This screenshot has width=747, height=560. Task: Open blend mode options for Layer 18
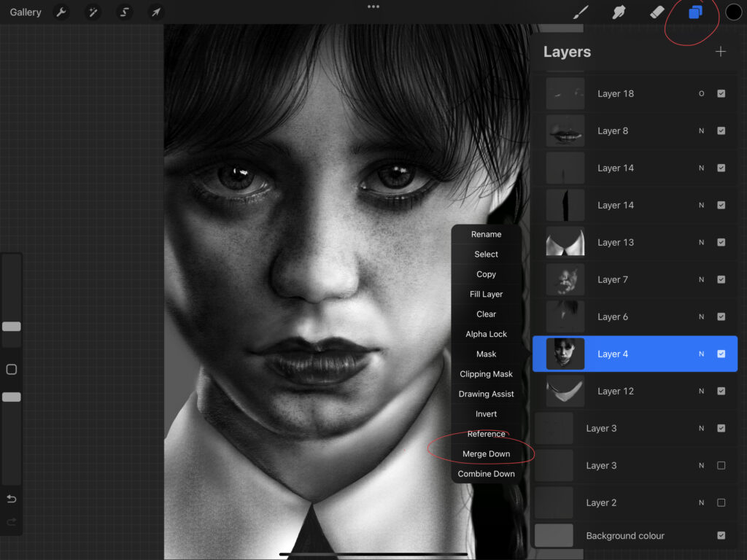(701, 94)
